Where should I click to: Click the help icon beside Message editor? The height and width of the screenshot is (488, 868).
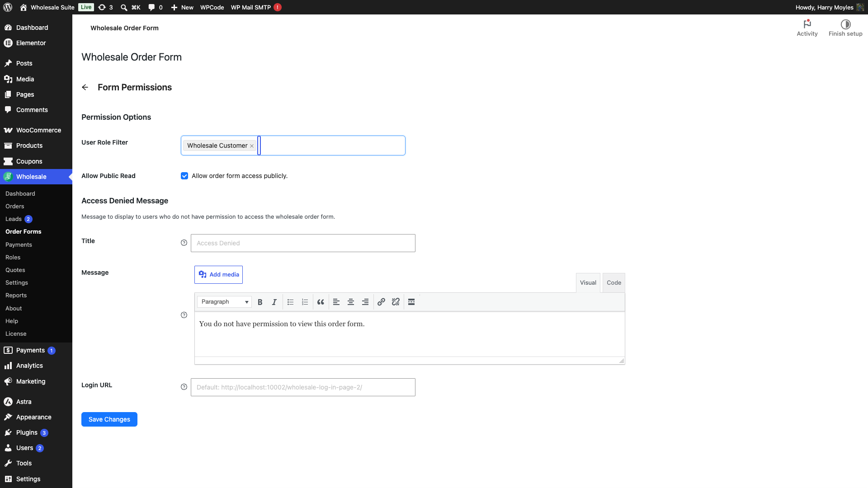click(184, 315)
